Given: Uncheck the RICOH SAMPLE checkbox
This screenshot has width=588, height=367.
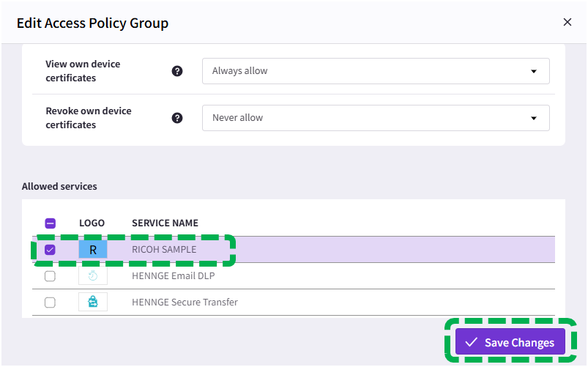Looking at the screenshot, I should pos(50,250).
